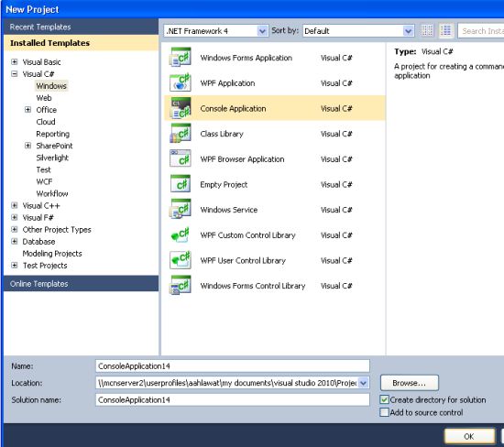Screen dimensions: 504x447
Task: Open the Location path dropdown arrow
Action: click(x=363, y=383)
